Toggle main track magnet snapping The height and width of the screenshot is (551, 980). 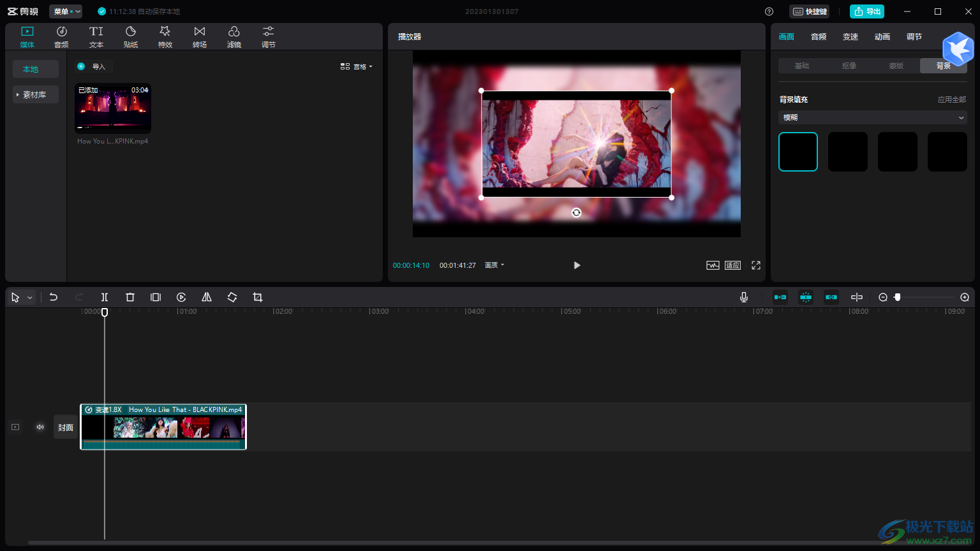pos(780,297)
